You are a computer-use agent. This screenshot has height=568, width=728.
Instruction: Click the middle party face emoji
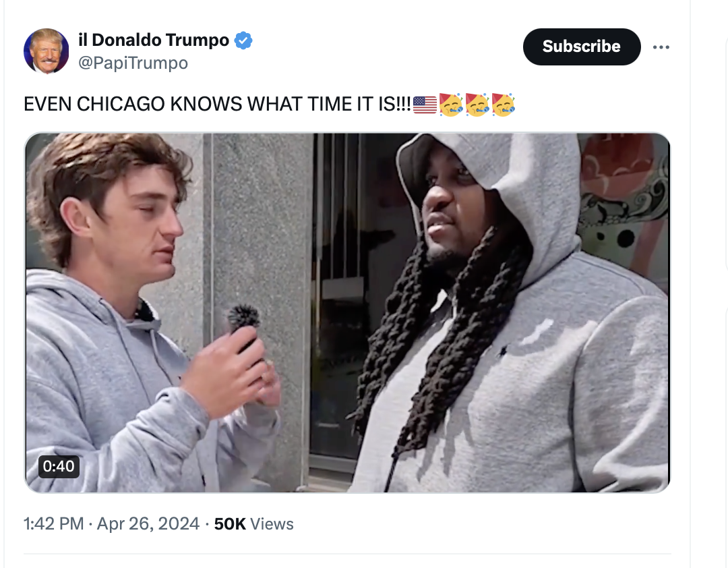click(x=477, y=105)
